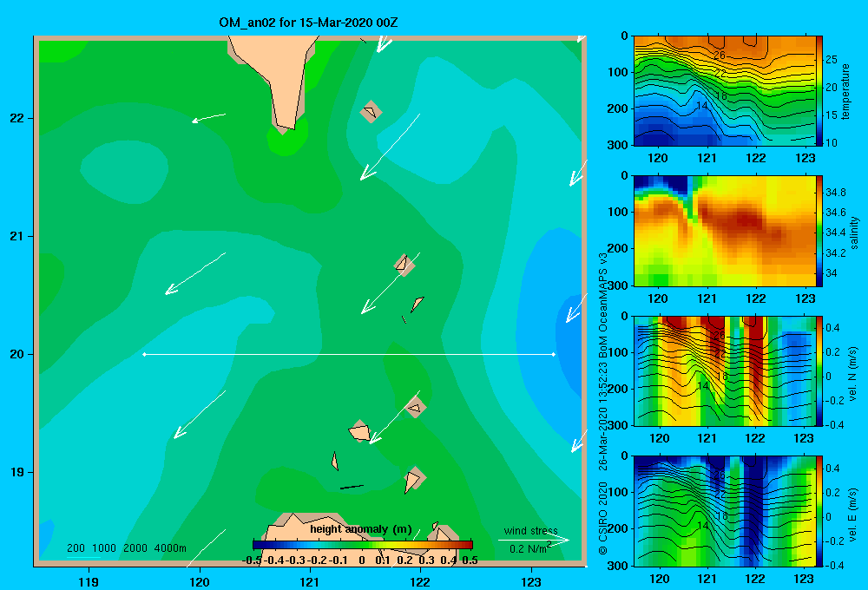Click the salinity color scale bar
Screen dimensions: 868x590
(819, 231)
